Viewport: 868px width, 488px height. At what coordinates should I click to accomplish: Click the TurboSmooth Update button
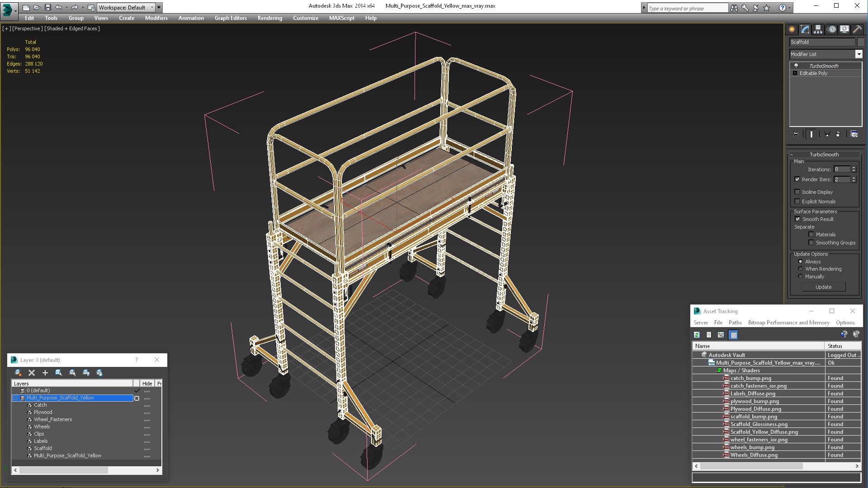(824, 287)
